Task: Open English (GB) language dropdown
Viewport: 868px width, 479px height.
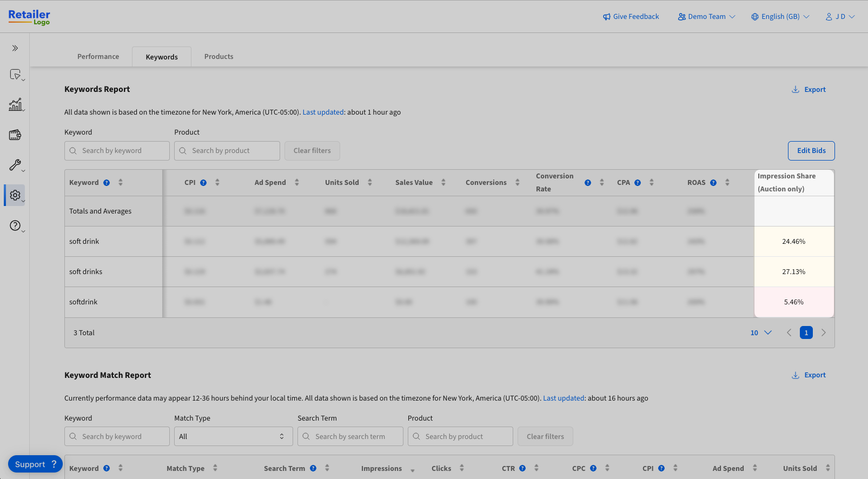Action: pyautogui.click(x=780, y=17)
